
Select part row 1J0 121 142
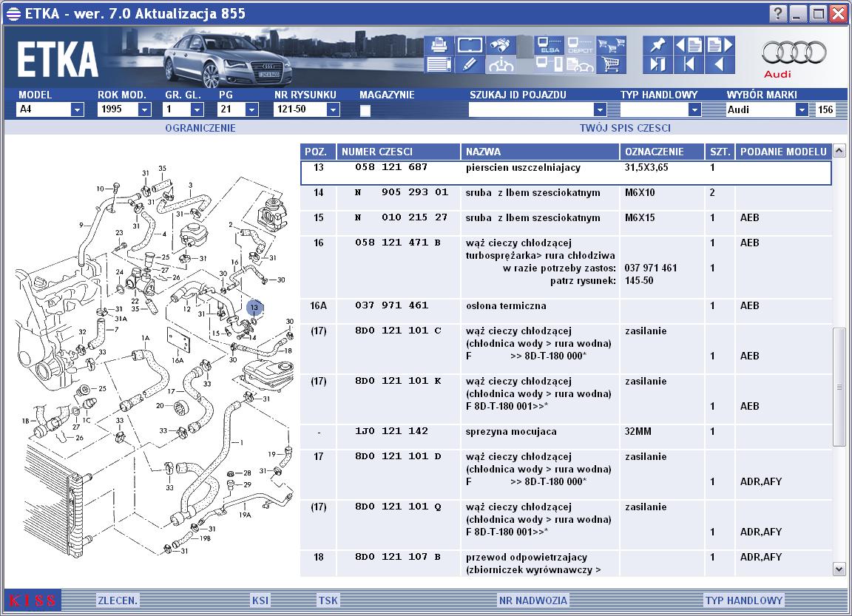(x=566, y=437)
